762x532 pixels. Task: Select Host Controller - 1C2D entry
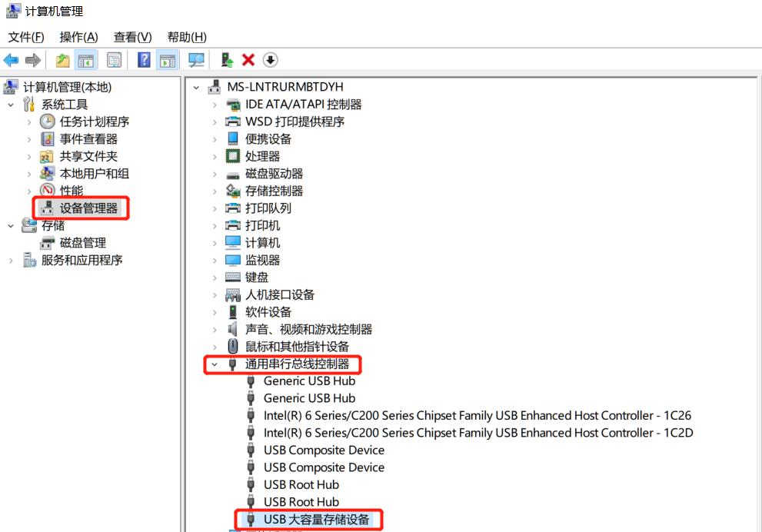coord(478,432)
